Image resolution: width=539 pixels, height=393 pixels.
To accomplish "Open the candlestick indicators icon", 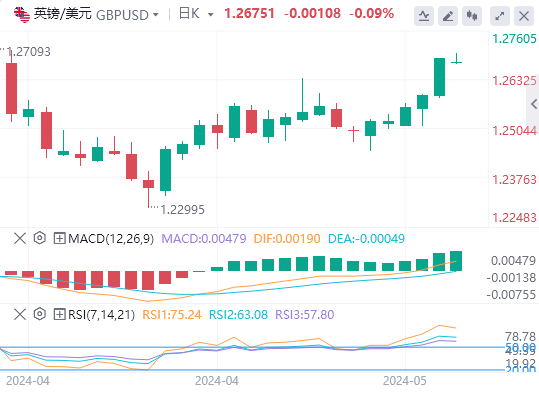I will (x=472, y=16).
